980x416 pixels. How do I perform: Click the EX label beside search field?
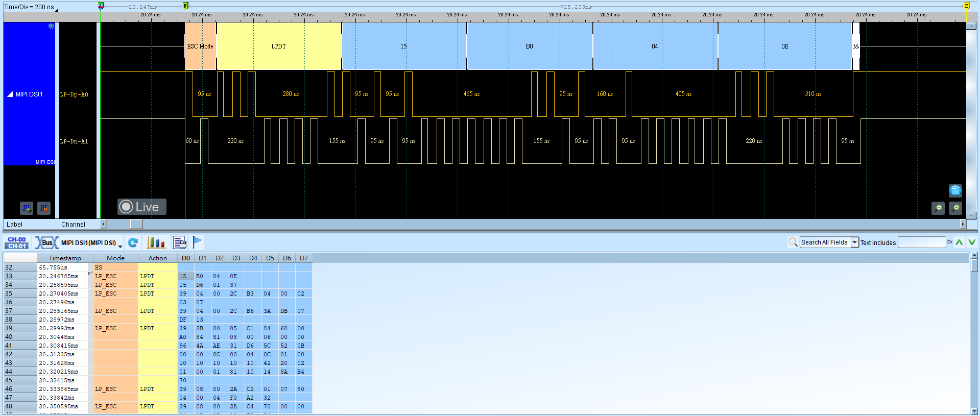tap(950, 242)
